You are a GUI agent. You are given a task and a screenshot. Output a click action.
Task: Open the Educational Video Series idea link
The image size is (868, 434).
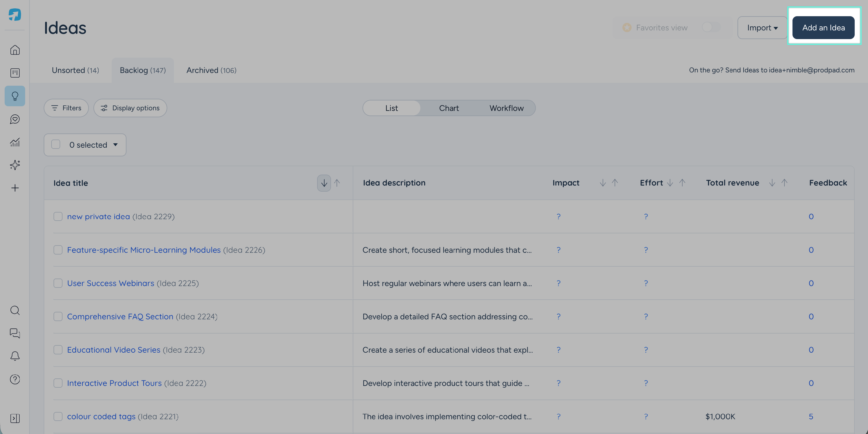(x=113, y=350)
